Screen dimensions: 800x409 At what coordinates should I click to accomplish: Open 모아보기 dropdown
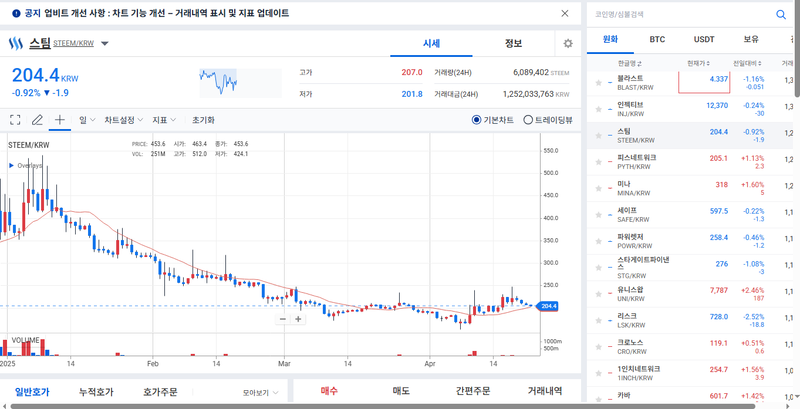tap(261, 393)
